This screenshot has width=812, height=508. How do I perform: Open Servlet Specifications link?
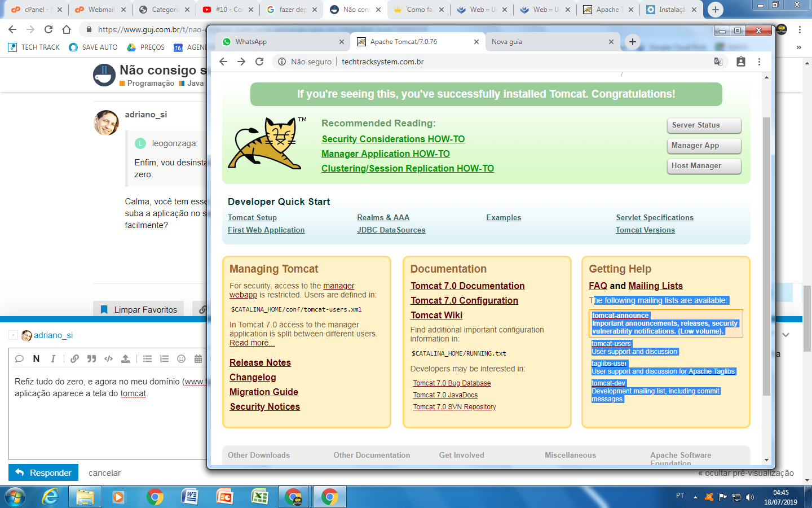coord(655,217)
